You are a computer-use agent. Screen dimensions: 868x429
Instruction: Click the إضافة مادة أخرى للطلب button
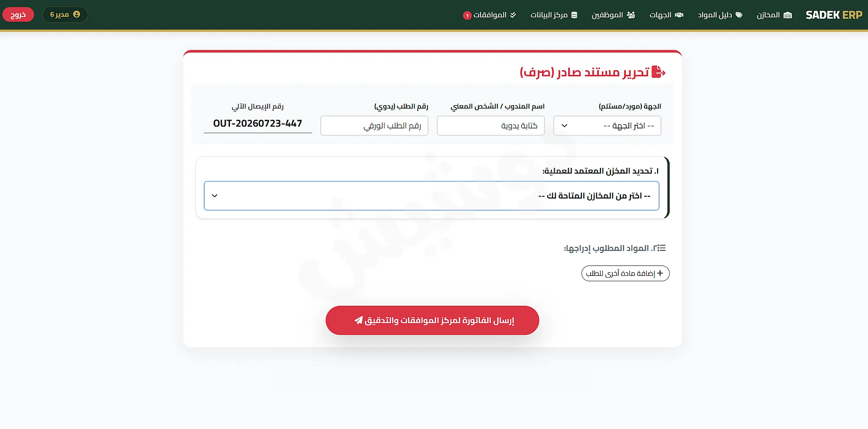(x=625, y=273)
